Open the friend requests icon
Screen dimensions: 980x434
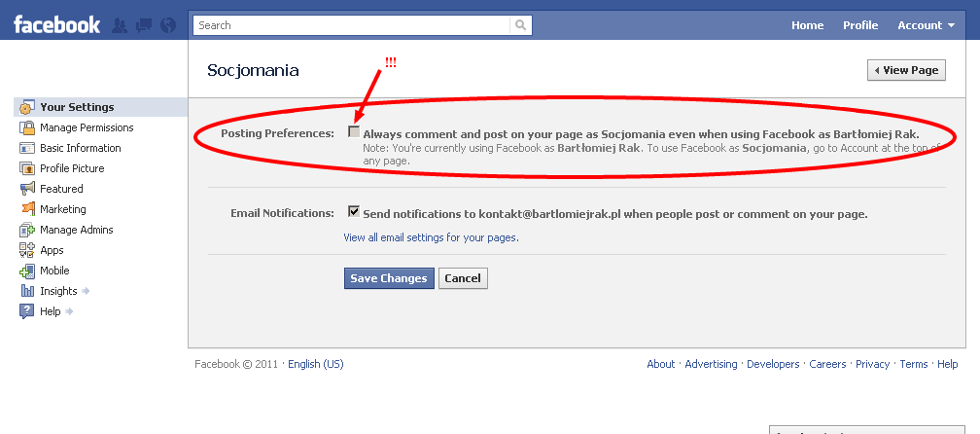pos(120,25)
